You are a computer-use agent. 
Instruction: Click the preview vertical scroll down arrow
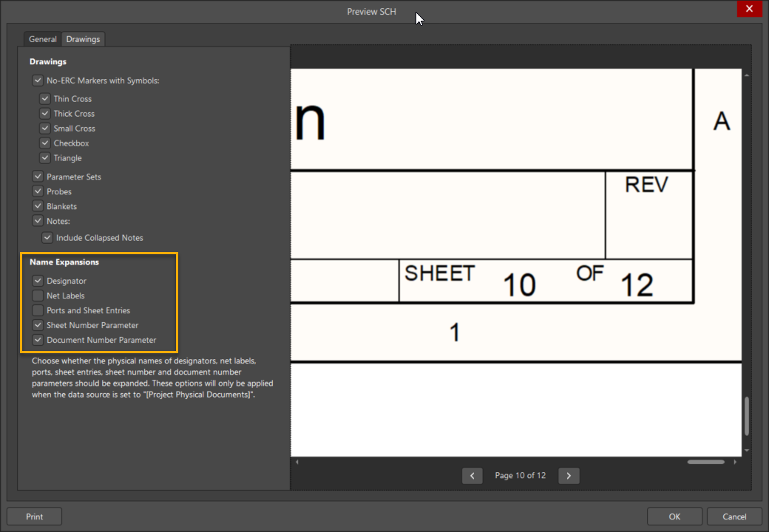(746, 450)
